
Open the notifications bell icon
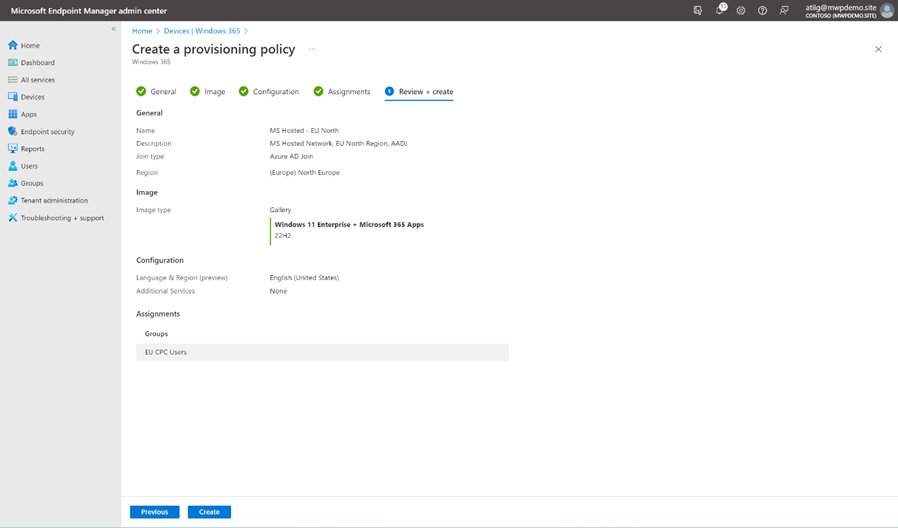[719, 10]
